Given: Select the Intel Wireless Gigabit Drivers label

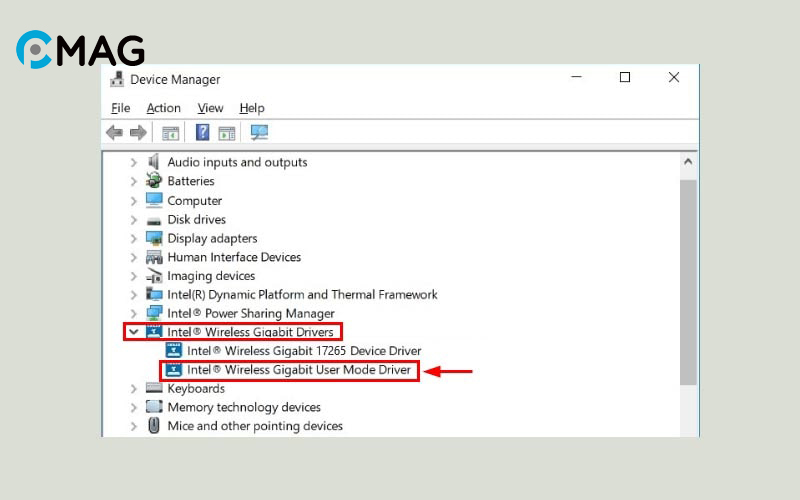Looking at the screenshot, I should click(x=250, y=332).
